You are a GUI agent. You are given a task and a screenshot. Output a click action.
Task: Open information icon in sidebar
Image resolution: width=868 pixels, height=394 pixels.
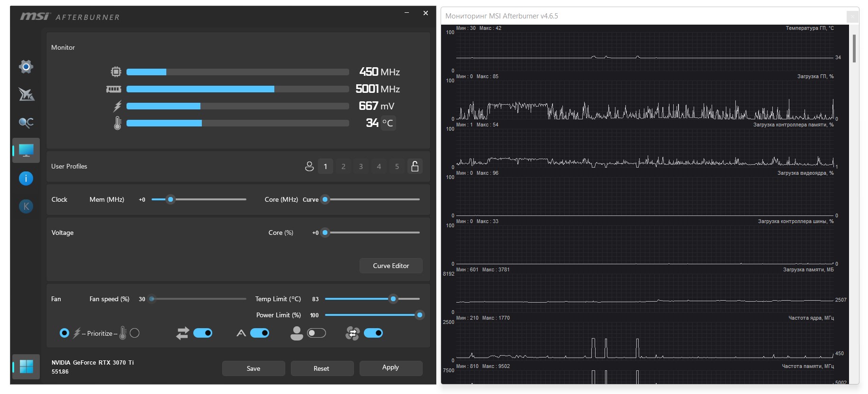26,179
